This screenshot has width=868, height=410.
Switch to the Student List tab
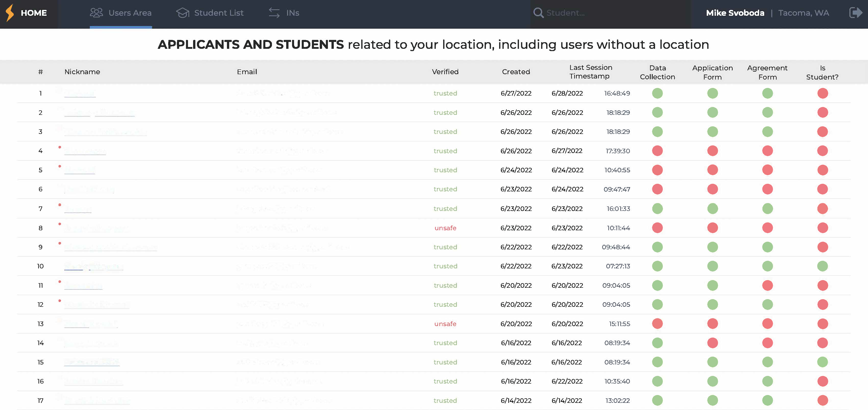(218, 13)
